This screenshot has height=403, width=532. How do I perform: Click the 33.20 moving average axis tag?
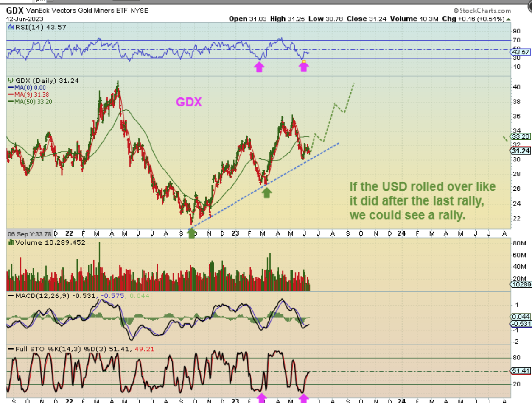(521, 137)
